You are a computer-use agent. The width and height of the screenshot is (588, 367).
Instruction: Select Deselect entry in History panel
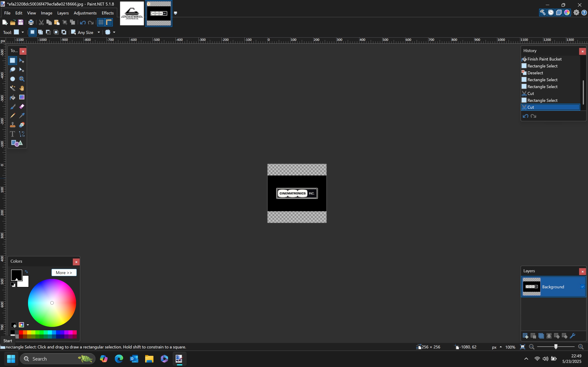pos(535,73)
